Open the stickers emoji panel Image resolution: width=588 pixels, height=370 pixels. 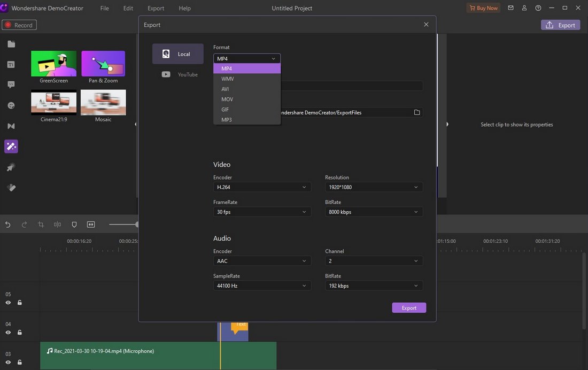pos(11,105)
